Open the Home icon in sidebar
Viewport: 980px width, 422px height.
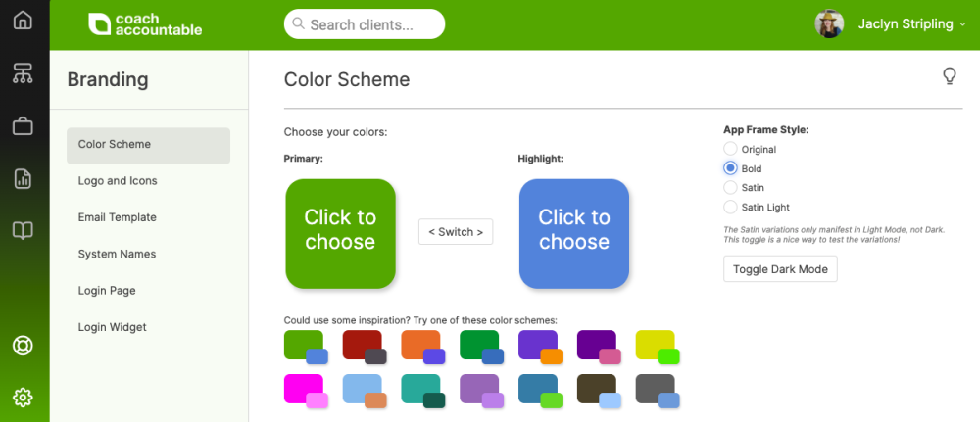24,21
